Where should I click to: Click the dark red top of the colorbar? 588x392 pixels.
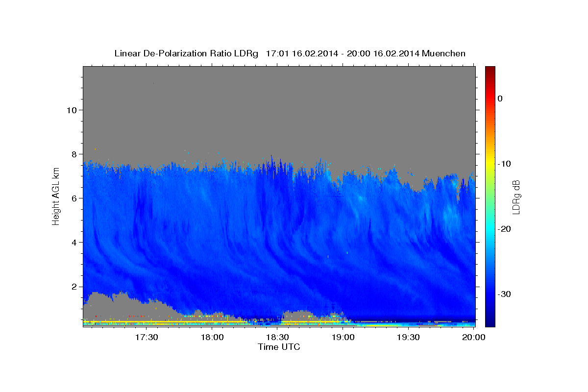pos(490,70)
